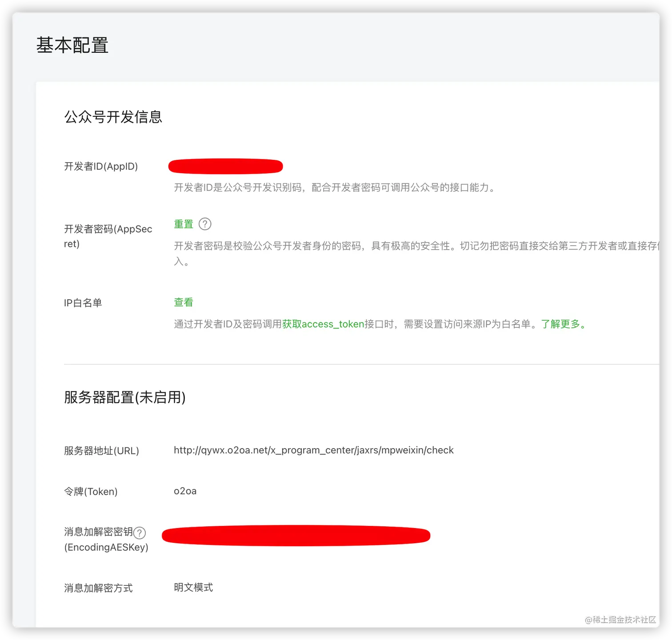
Task: Click the 重置 link for AppSecret
Action: (x=184, y=224)
